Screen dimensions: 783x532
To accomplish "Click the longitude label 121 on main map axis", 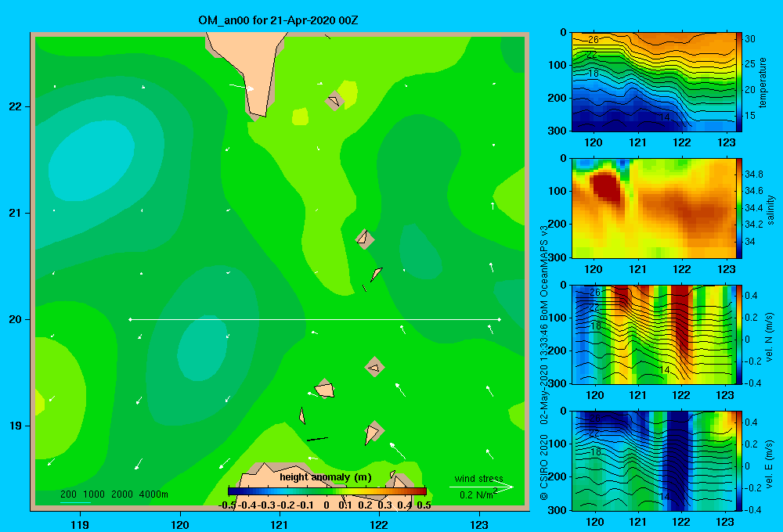I will [280, 524].
